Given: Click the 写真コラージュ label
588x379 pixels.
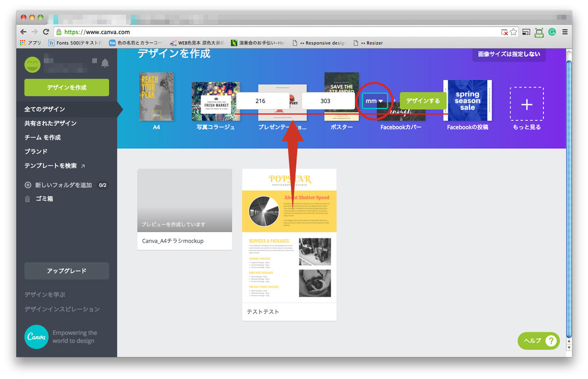Looking at the screenshot, I should point(216,127).
